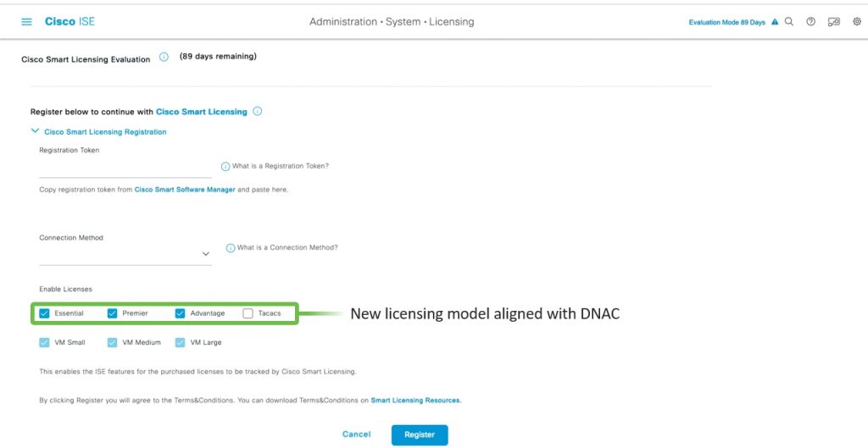
Task: Open the hamburger navigation menu
Action: pyautogui.click(x=26, y=22)
